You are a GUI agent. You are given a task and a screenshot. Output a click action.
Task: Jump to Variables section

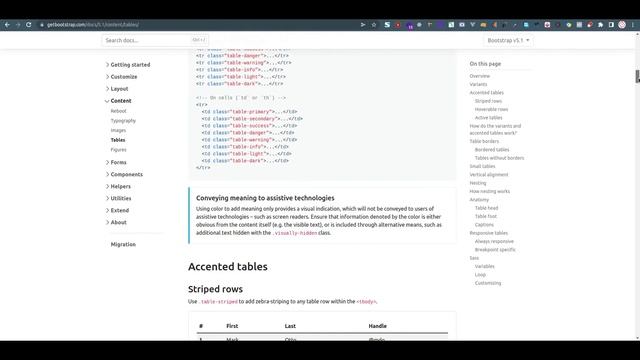tap(484, 267)
